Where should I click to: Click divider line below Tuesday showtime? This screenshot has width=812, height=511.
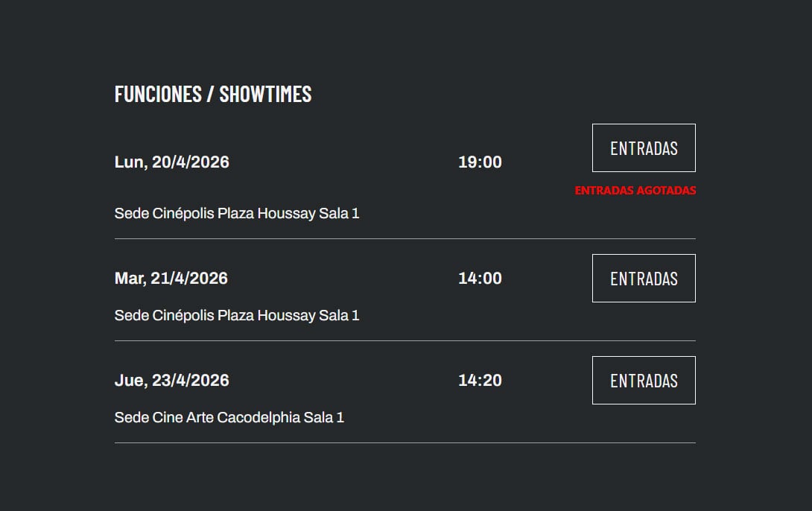click(x=405, y=341)
